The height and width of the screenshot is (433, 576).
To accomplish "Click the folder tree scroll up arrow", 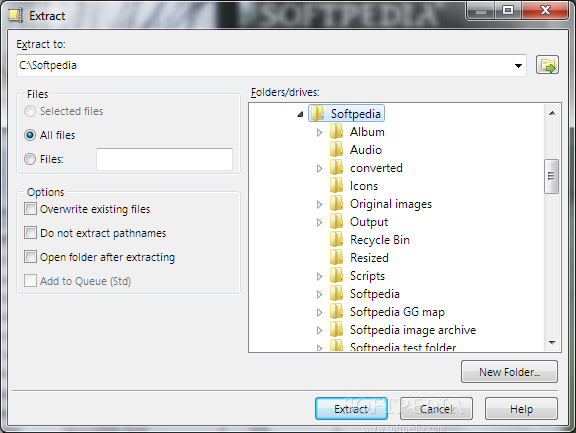I will click(x=552, y=113).
